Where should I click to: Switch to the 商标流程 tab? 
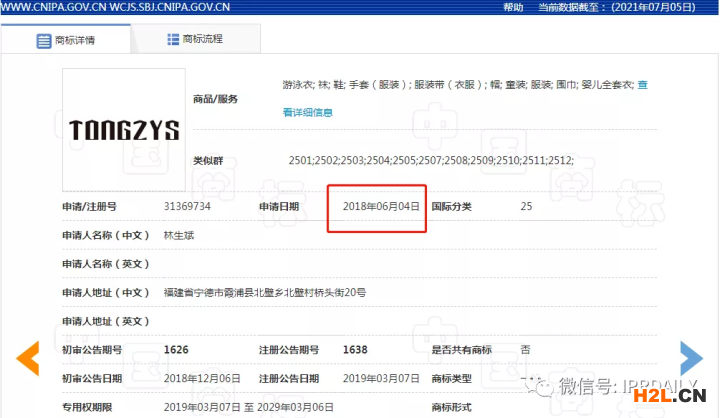202,40
